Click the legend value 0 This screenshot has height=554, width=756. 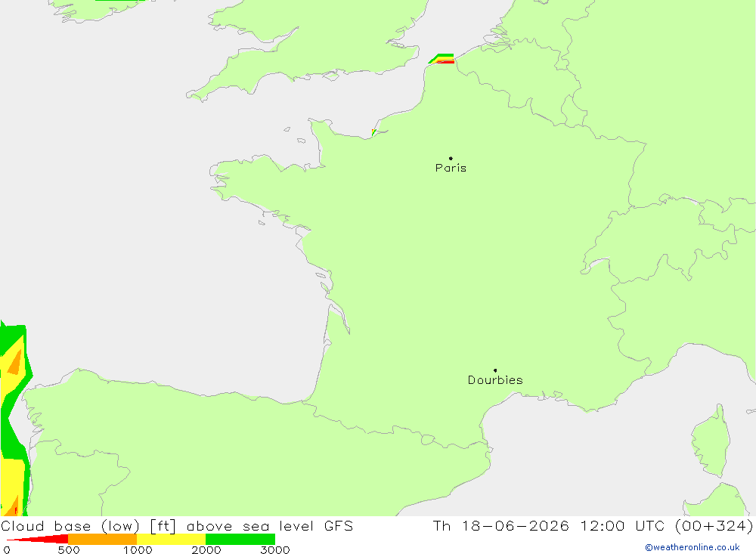(7, 549)
